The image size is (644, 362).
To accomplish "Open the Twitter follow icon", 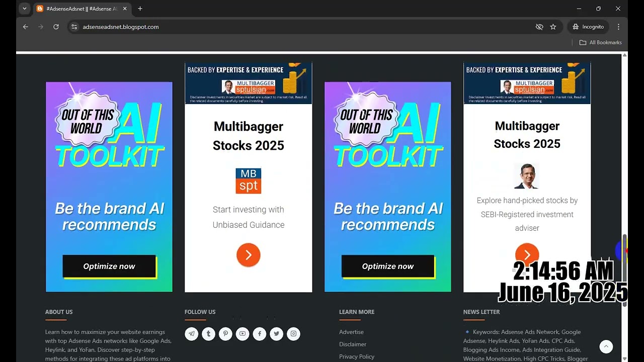I will 276,333.
